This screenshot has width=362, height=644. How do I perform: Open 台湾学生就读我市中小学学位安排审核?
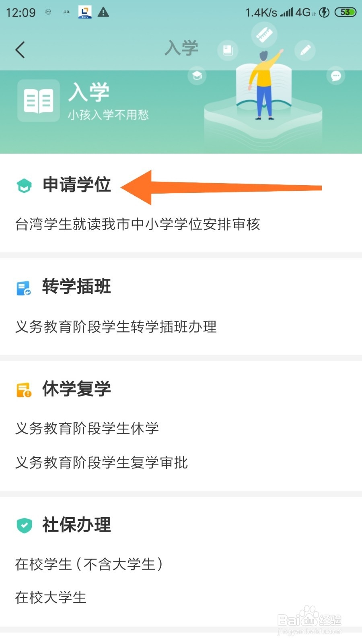coord(138,224)
